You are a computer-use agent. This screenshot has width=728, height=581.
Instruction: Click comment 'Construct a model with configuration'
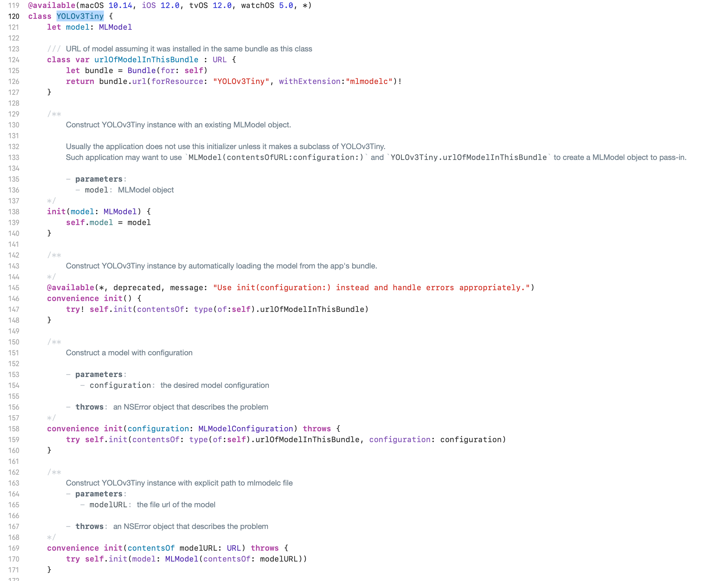[129, 353]
